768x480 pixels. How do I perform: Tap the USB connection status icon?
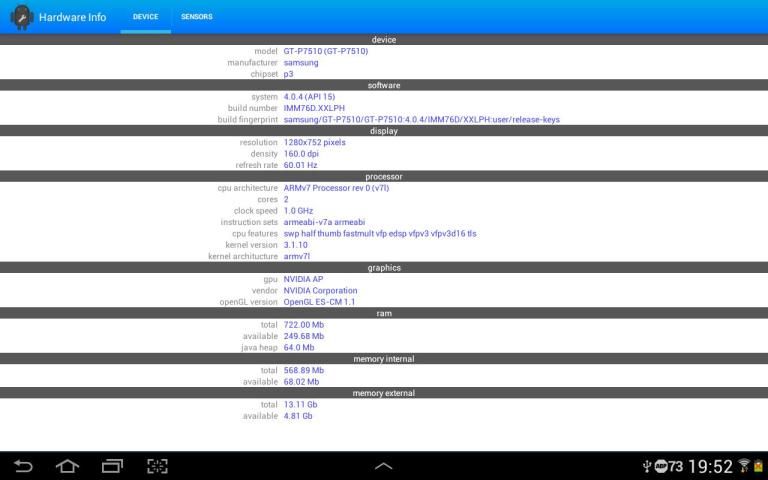coord(647,466)
